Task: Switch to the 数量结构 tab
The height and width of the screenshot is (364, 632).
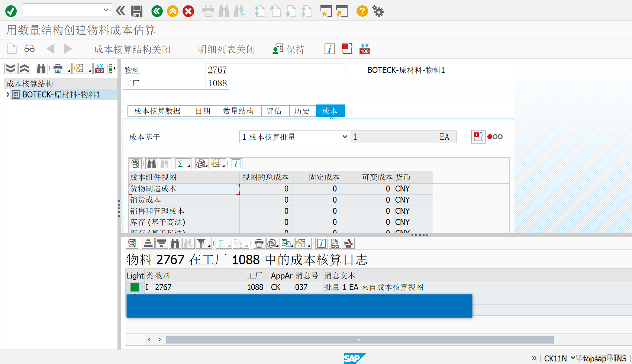Action: [239, 111]
